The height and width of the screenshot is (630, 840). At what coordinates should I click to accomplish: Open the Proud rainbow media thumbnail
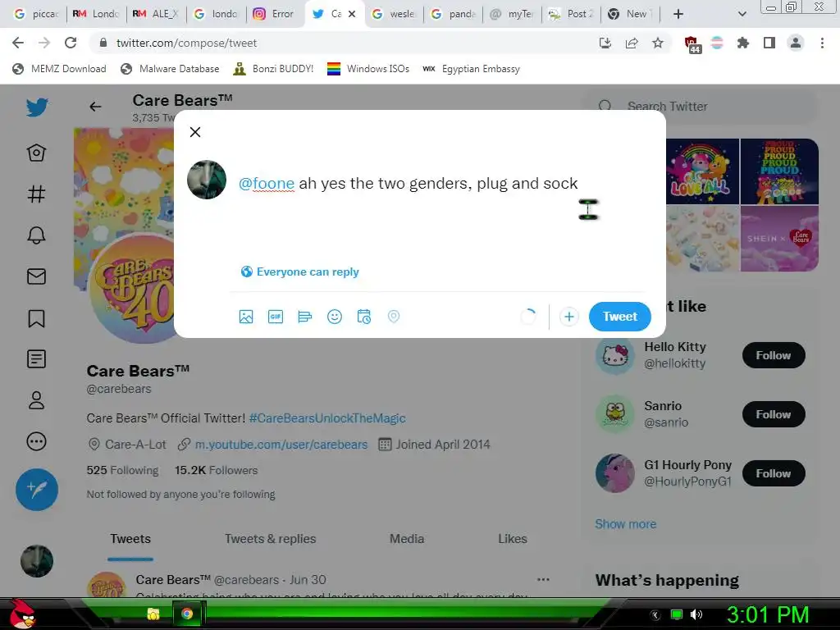tap(779, 171)
